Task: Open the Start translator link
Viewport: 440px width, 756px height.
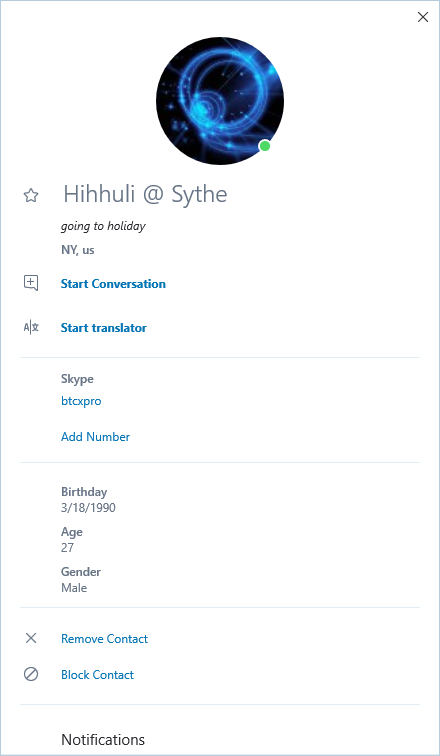Action: pos(104,328)
